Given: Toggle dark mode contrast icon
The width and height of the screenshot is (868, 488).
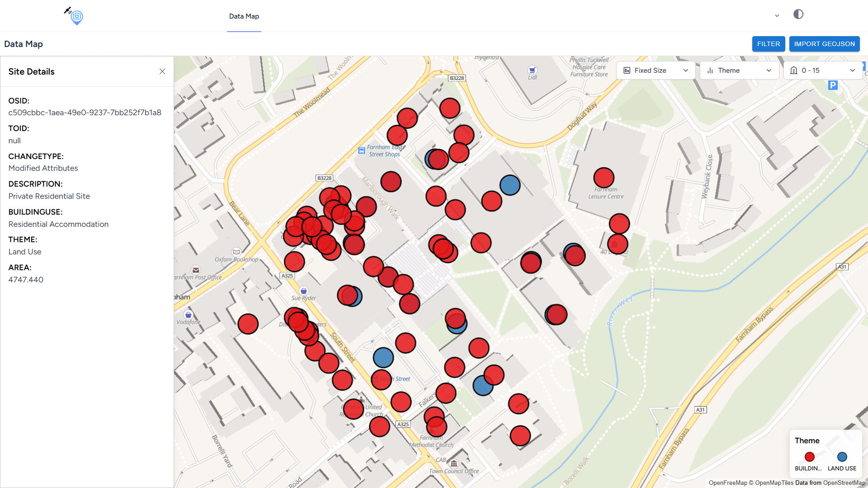Looking at the screenshot, I should coord(798,14).
